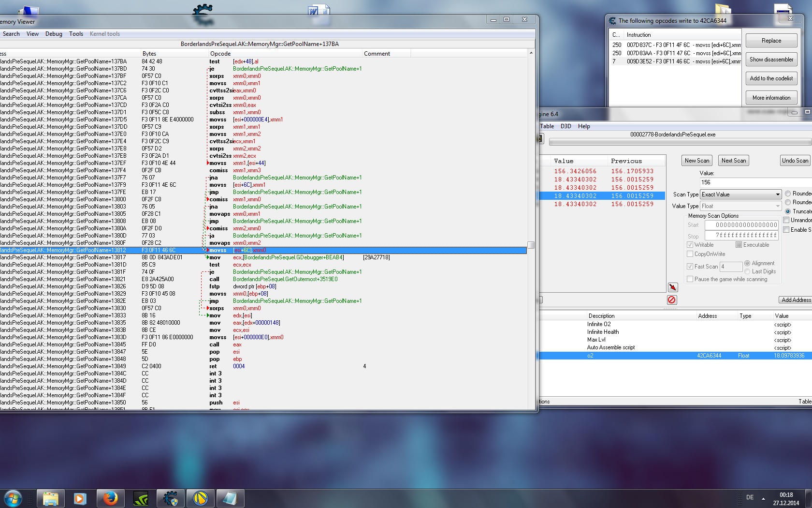Viewport: 812px width, 508px height.
Task: Open Cheat Engine from the taskbar
Action: pos(171,498)
